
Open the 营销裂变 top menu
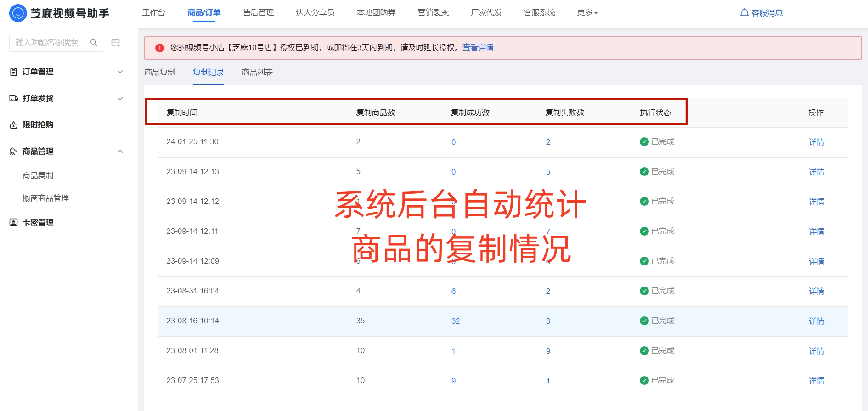point(433,12)
